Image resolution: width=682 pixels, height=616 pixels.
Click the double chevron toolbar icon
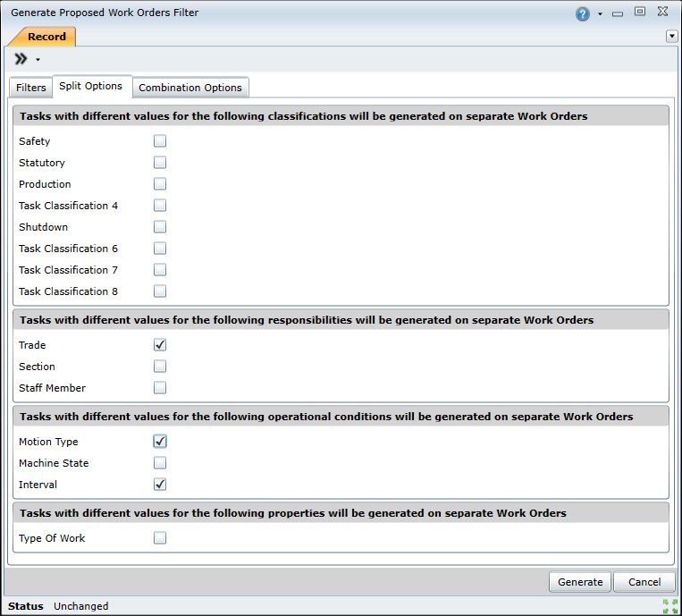(21, 59)
